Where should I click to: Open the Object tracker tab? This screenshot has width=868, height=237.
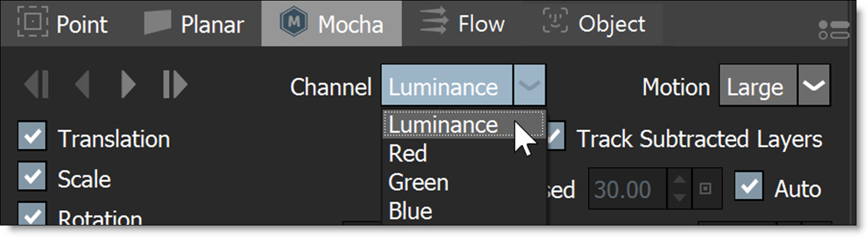coord(593,24)
